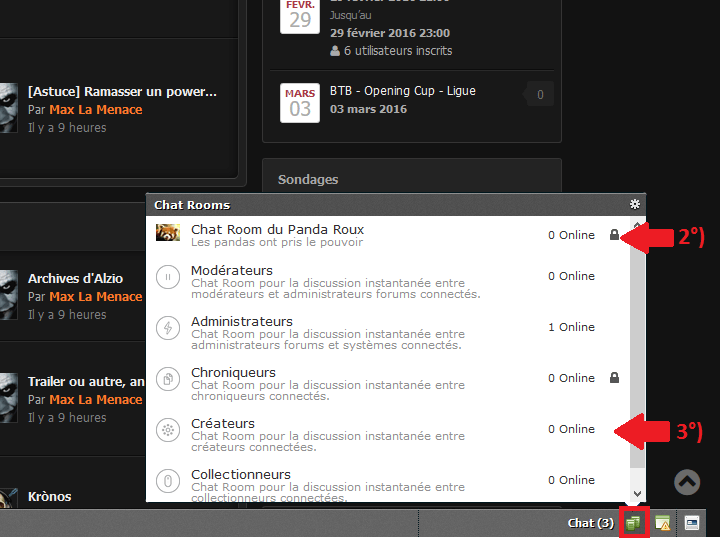Open the Créateurs chat room
The image size is (720, 538).
click(x=223, y=423)
